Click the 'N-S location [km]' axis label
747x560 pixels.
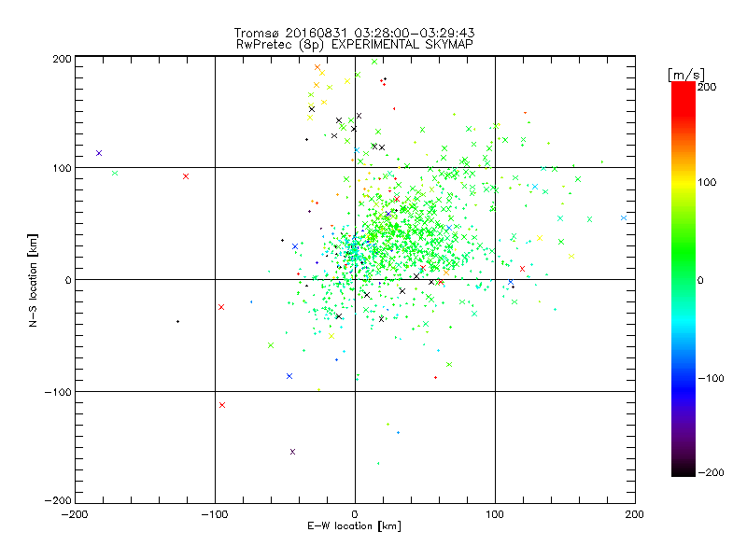33,280
